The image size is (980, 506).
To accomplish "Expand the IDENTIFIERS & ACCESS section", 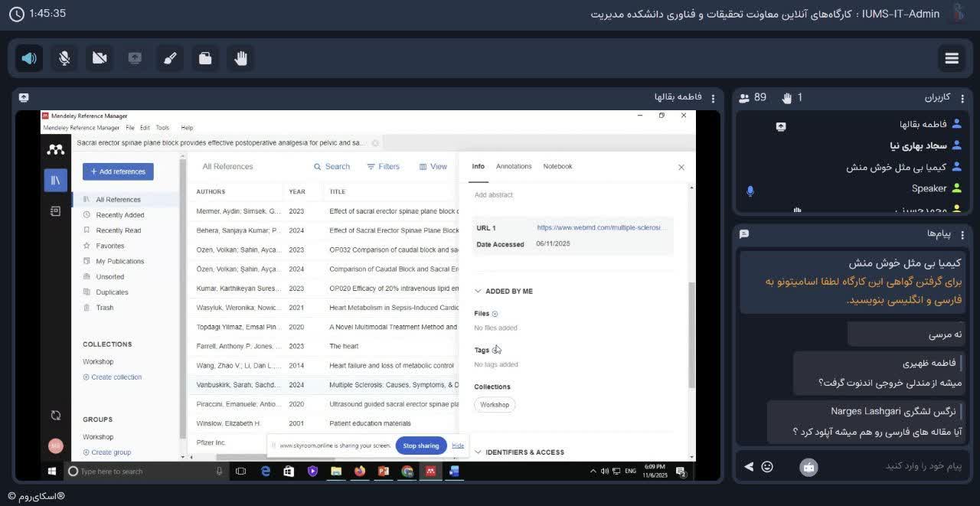I will tap(479, 452).
